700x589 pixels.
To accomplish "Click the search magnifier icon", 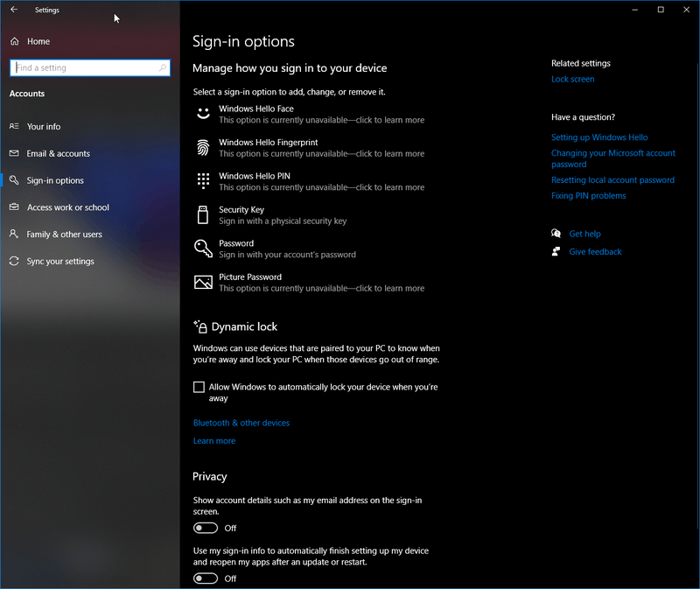I will [163, 67].
